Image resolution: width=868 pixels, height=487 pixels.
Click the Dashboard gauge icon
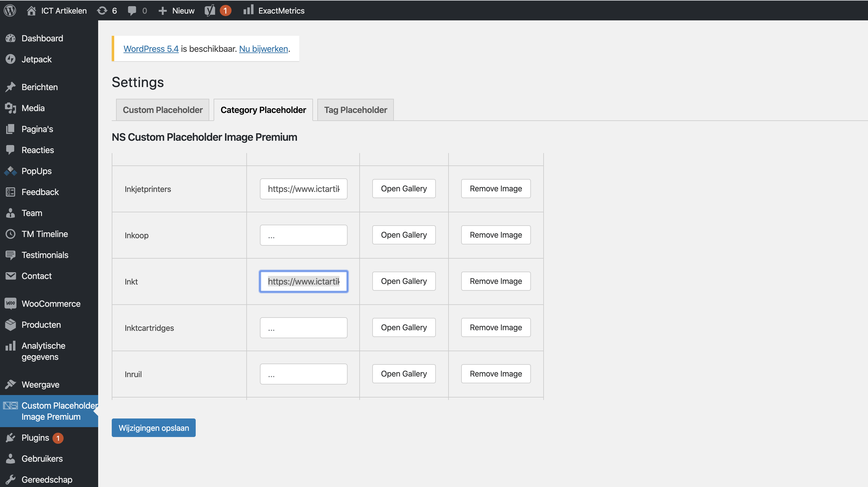10,38
